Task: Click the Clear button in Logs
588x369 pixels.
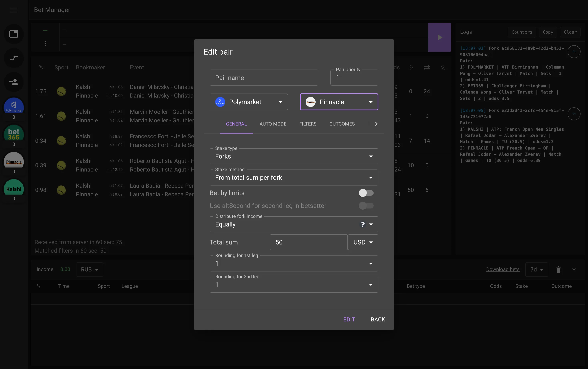Action: 570,32
